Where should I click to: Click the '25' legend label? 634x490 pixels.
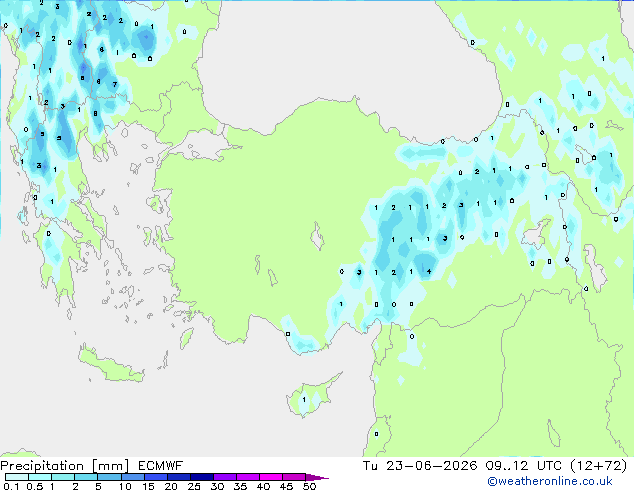(194, 486)
